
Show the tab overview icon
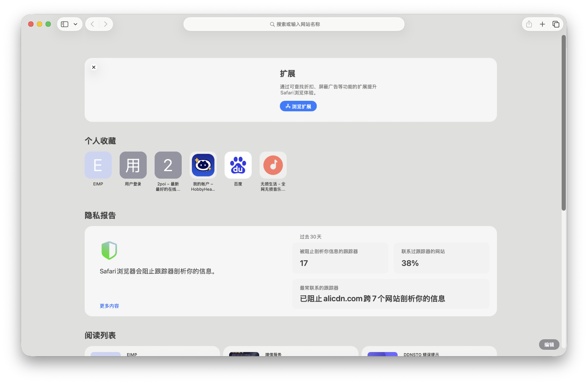(556, 24)
